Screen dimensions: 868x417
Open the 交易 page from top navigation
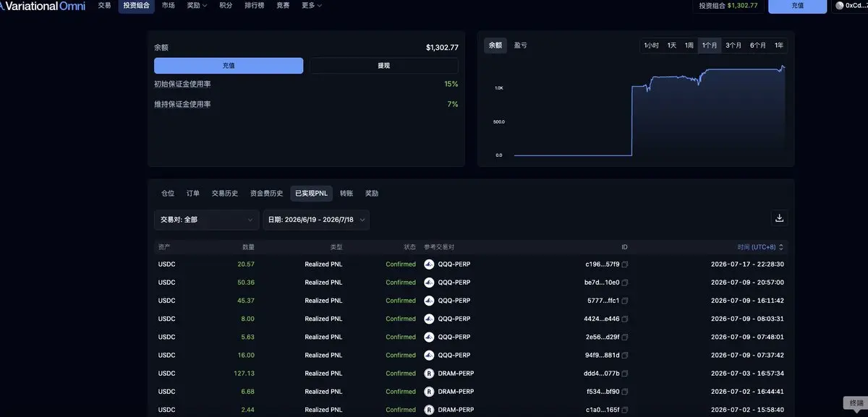click(x=104, y=6)
